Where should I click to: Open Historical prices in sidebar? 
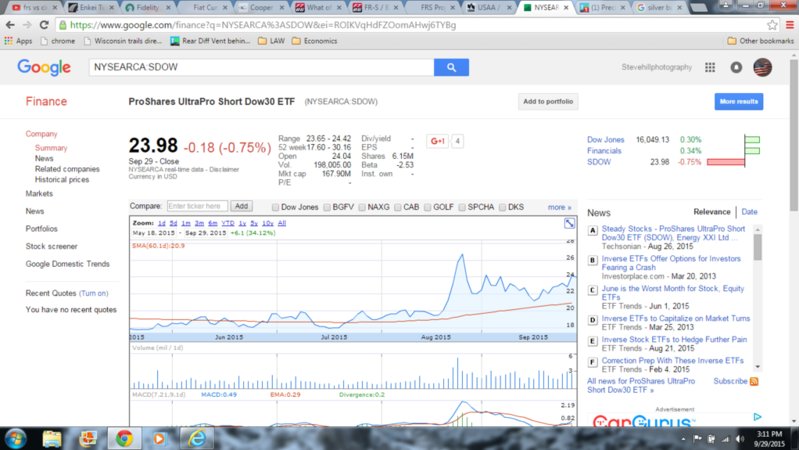62,179
